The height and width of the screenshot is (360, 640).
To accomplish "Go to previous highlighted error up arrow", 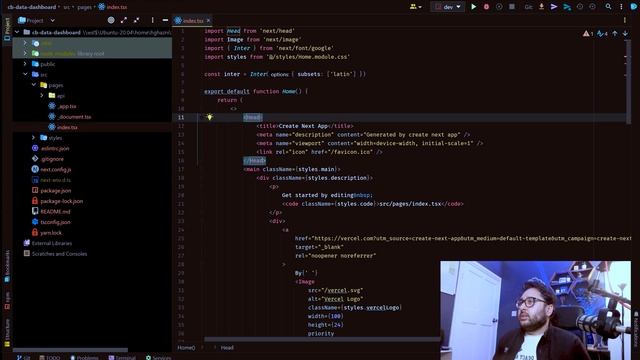I will click(x=615, y=33).
